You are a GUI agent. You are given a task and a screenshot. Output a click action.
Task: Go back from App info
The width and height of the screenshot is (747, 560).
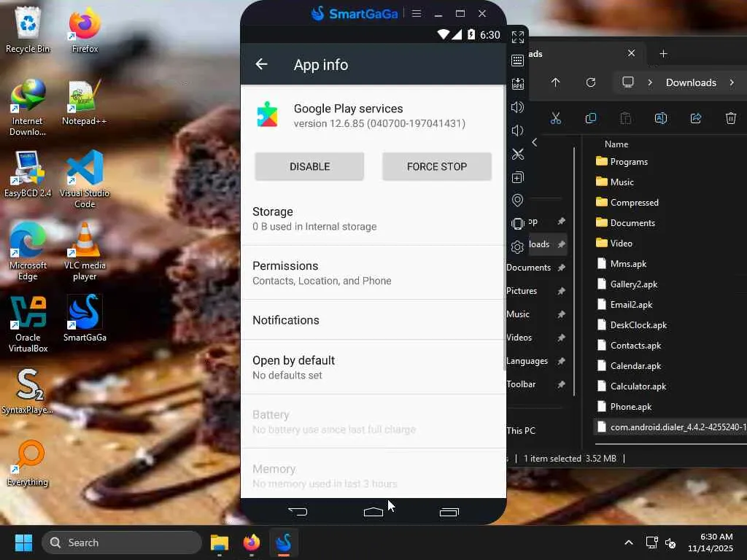(261, 64)
